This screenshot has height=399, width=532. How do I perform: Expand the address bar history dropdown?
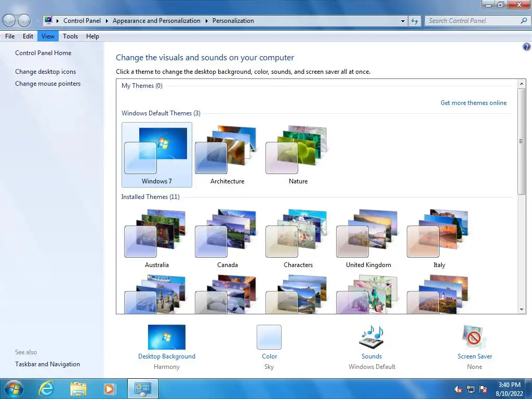[403, 21]
